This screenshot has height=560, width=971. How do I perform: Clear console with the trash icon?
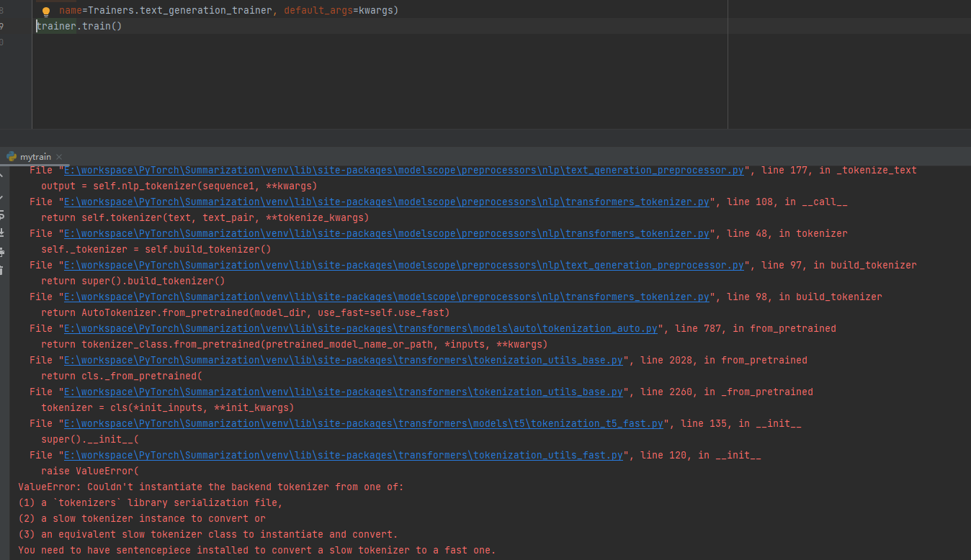[x=1, y=270]
